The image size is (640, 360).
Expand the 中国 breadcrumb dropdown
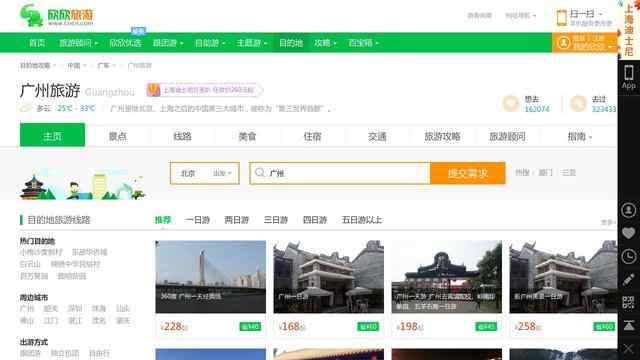click(76, 66)
